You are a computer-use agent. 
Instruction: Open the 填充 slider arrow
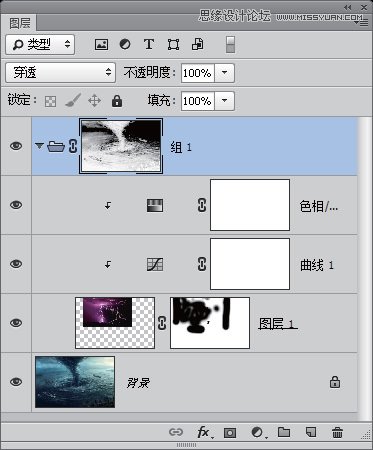click(225, 101)
